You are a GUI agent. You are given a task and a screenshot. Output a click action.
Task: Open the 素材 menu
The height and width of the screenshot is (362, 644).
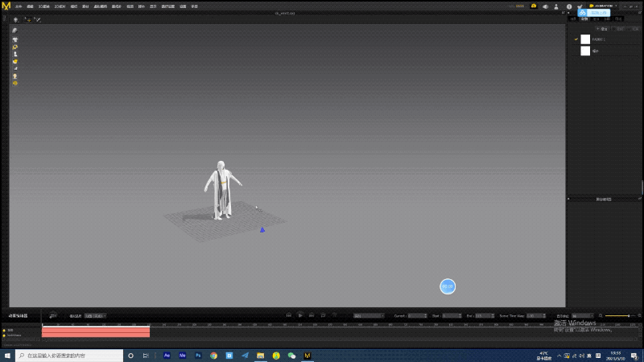[x=85, y=6]
